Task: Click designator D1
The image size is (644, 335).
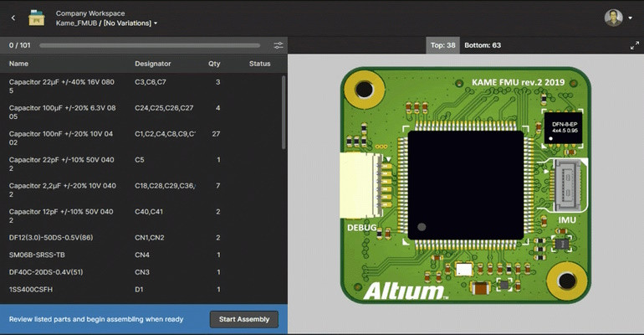Action: pyautogui.click(x=139, y=290)
